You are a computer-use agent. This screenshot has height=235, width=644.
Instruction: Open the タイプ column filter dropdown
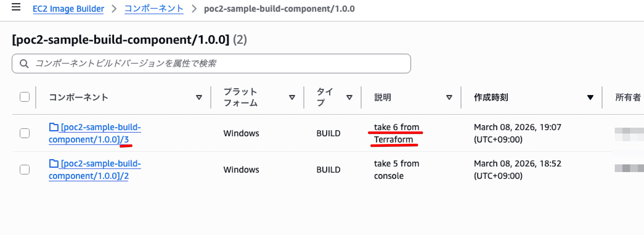click(350, 97)
